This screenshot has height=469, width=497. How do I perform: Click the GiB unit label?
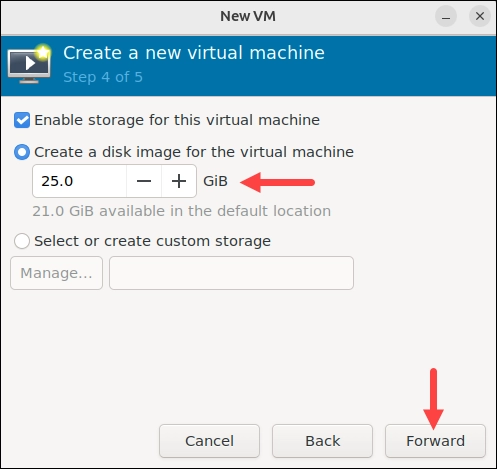pos(216,181)
